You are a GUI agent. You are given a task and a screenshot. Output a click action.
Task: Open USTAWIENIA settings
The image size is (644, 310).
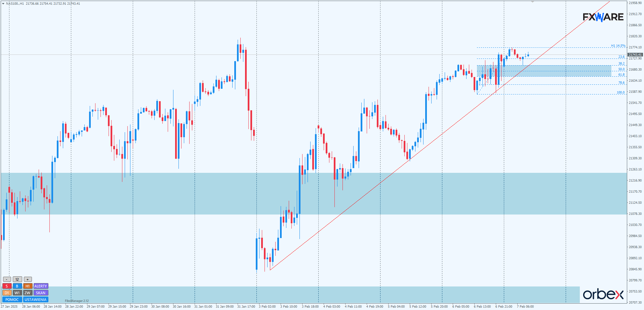pos(36,300)
